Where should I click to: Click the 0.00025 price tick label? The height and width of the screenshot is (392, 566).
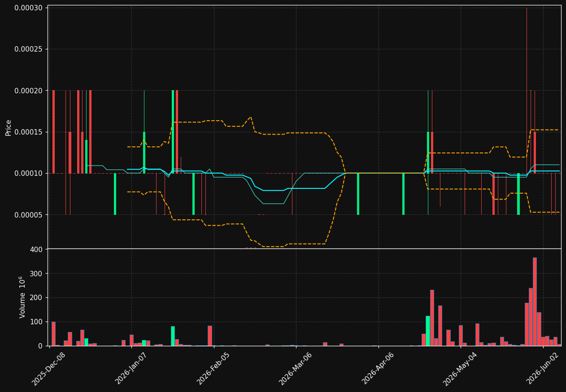click(x=28, y=49)
